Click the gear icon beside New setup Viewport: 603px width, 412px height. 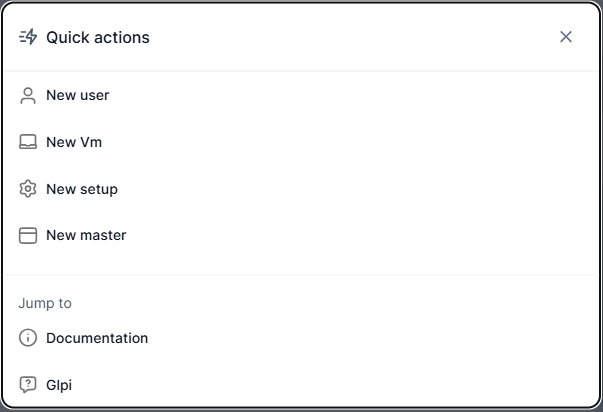[28, 189]
